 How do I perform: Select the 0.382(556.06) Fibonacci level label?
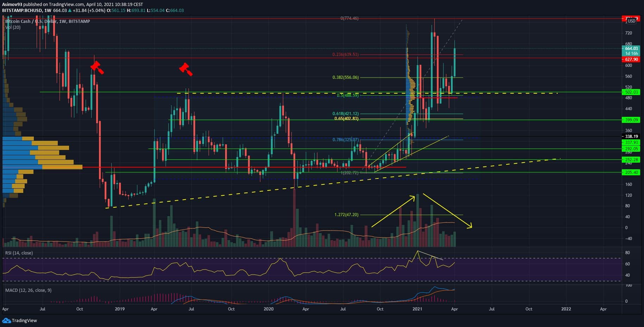click(346, 77)
